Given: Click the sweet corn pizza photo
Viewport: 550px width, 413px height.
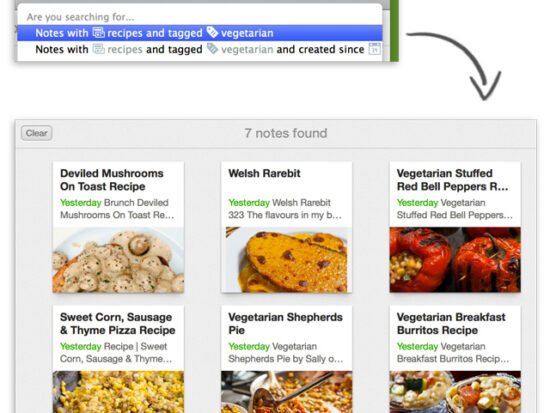Looking at the screenshot, I should [x=118, y=392].
